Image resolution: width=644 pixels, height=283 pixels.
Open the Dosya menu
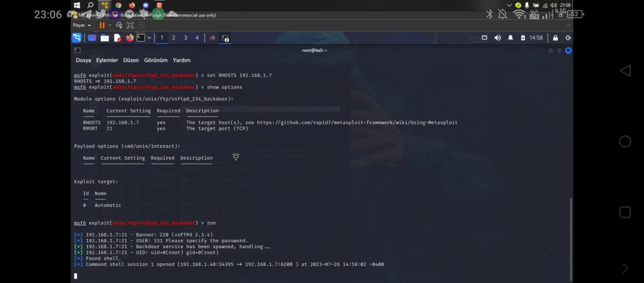click(x=83, y=60)
